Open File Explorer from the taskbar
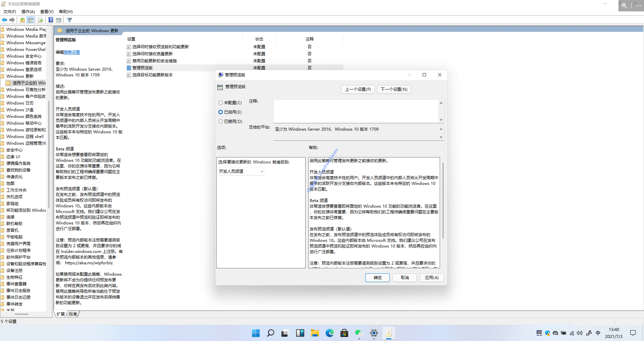The height and width of the screenshot is (341, 644). [315, 333]
